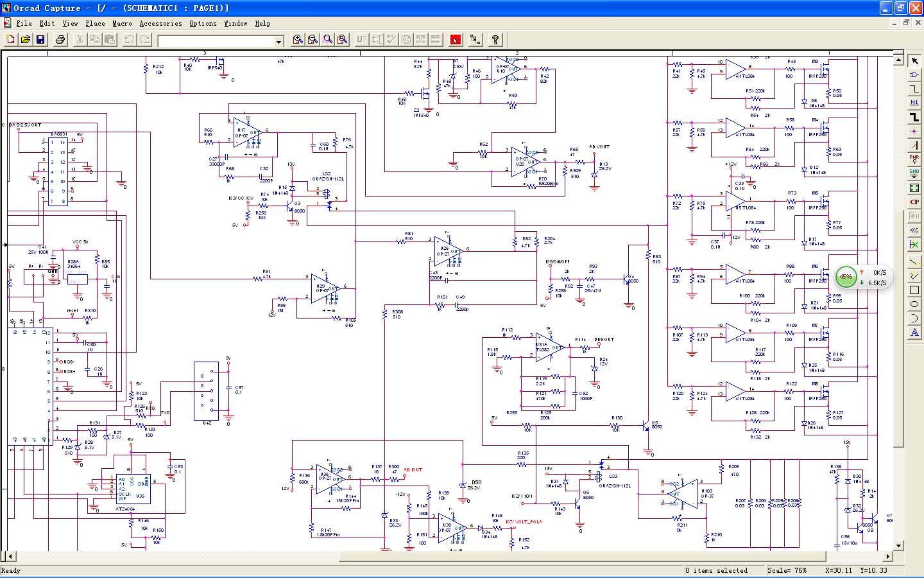Click the Back Annotate toolbar icon

click(x=377, y=40)
